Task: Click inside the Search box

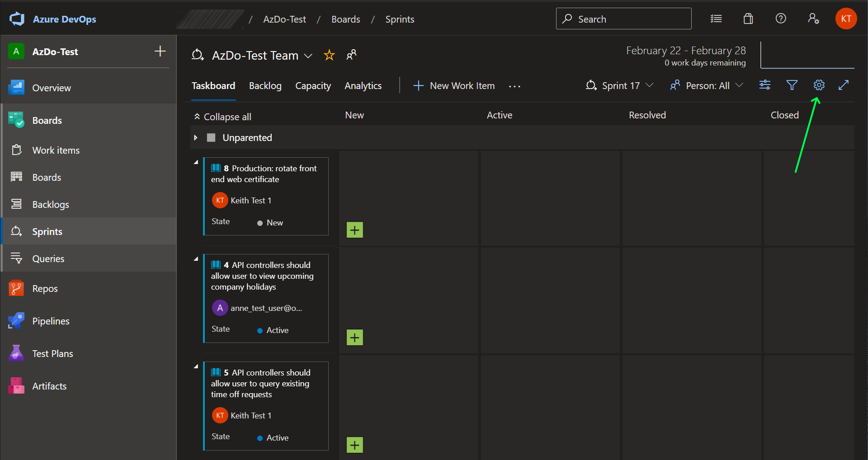Action: [x=624, y=19]
